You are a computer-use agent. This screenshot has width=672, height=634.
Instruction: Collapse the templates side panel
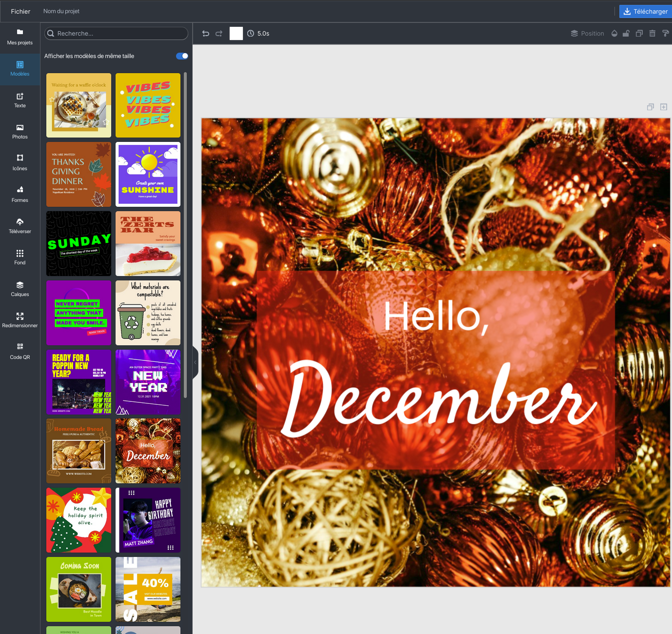pyautogui.click(x=195, y=362)
